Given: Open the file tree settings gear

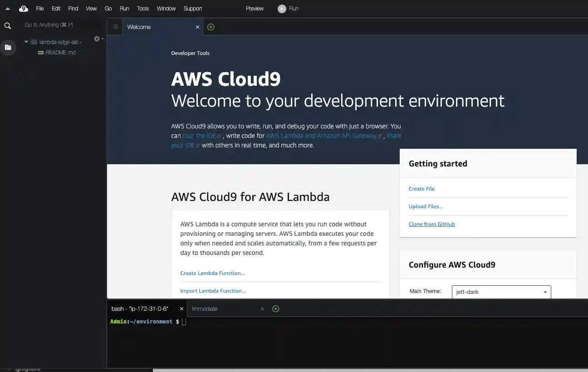Looking at the screenshot, I should [97, 39].
